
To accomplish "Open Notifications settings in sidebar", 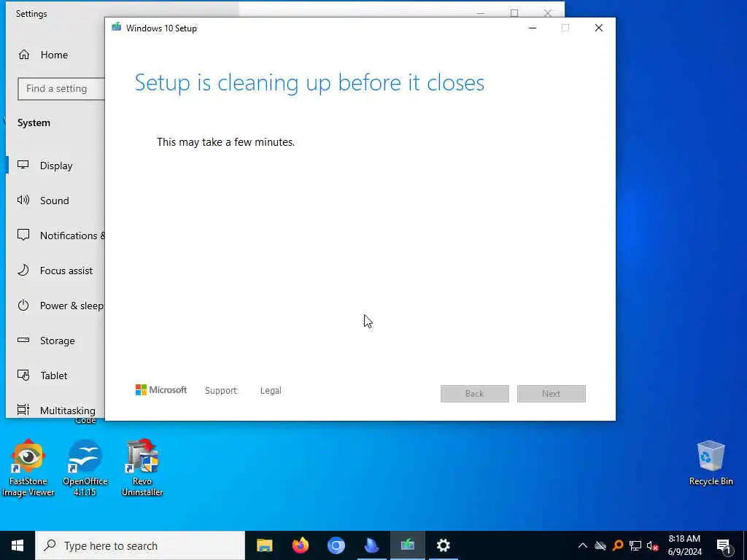I will [x=55, y=236].
